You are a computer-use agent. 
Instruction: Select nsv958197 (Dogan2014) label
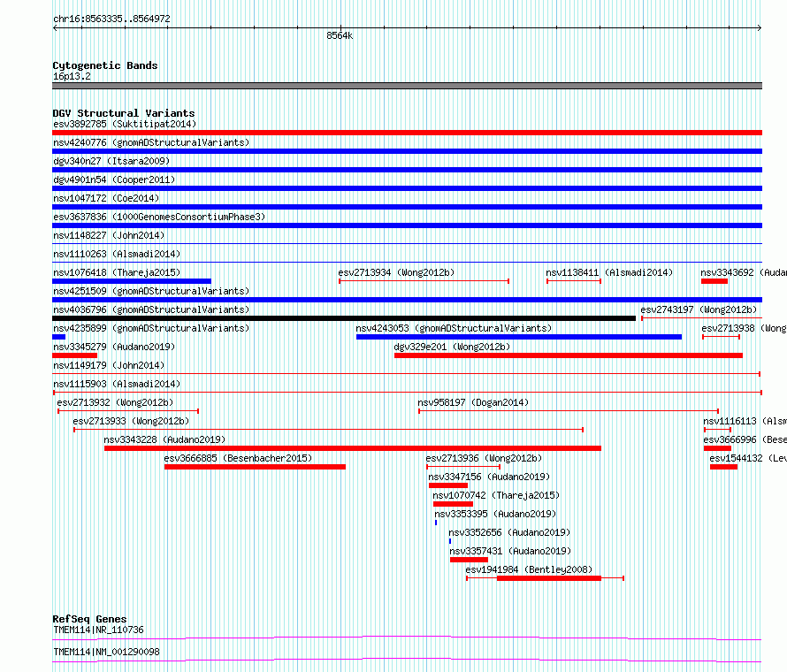(473, 402)
